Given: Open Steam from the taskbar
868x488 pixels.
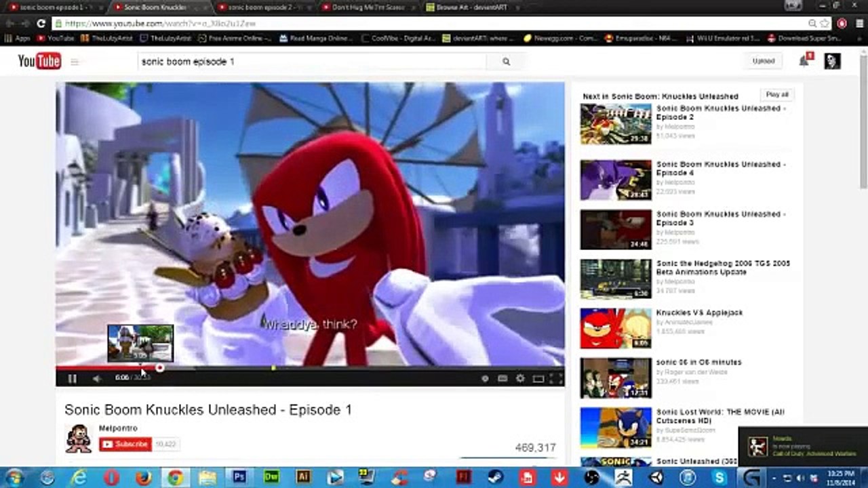Looking at the screenshot, I should click(496, 477).
